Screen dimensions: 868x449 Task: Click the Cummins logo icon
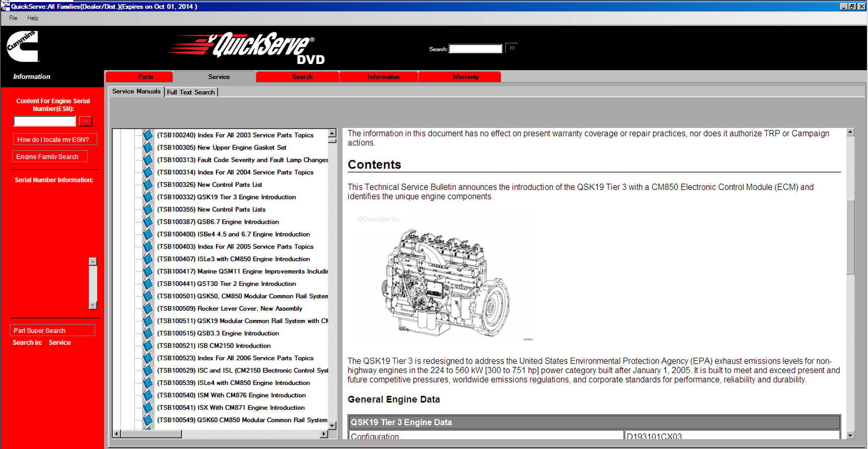[23, 46]
